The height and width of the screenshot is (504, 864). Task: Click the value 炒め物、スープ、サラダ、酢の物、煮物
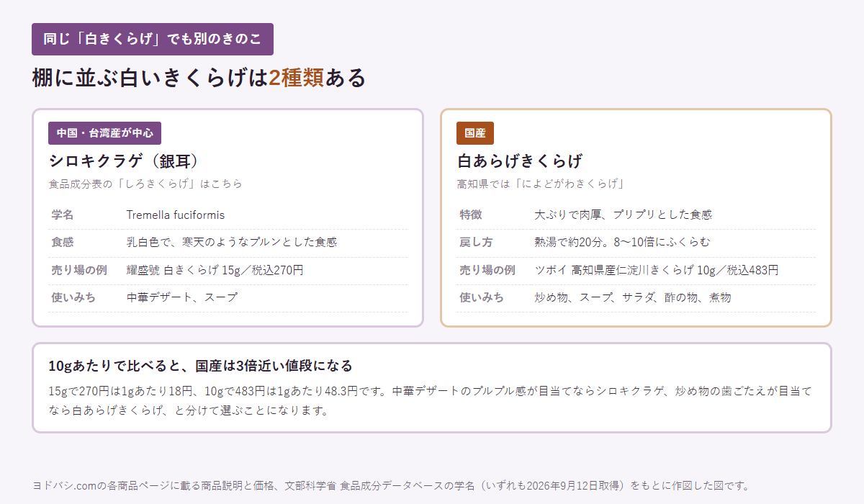pos(633,297)
